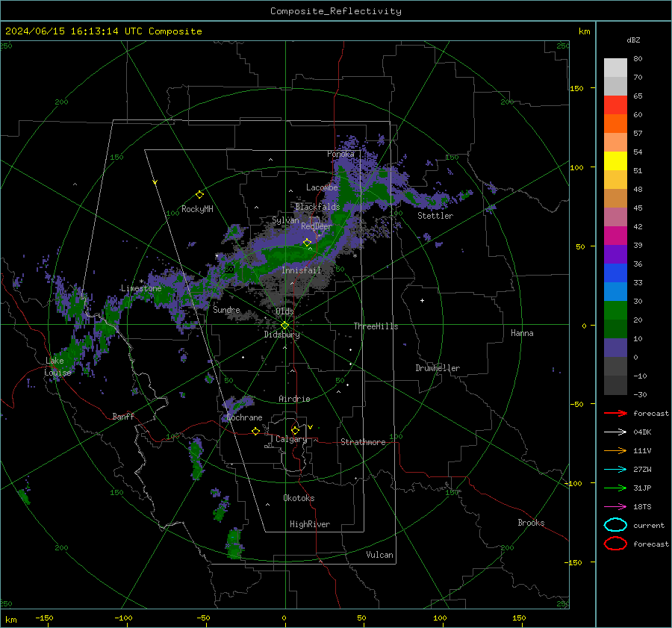Screen dimensions: 672x628
Task: Click the RedDeer city label
Action: (317, 226)
